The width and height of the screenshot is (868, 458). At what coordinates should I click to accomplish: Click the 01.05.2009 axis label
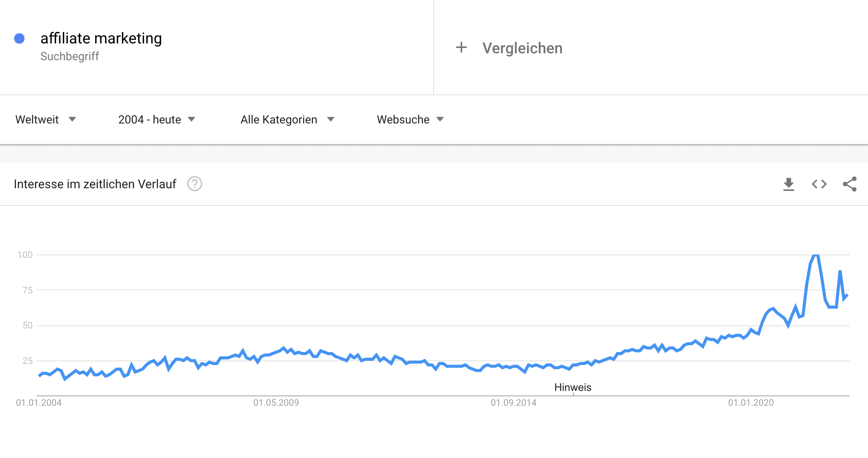point(276,403)
